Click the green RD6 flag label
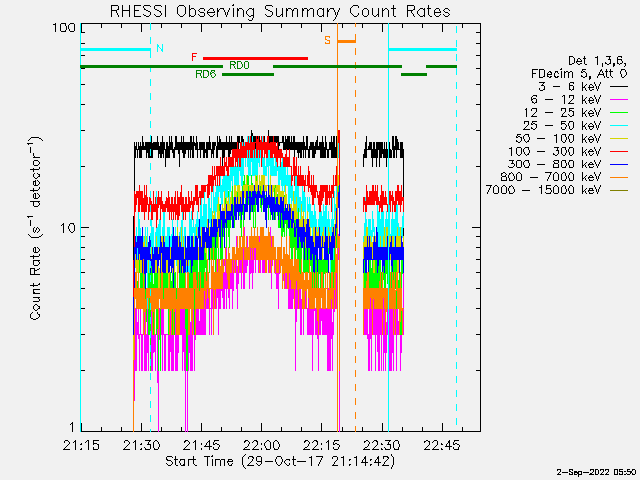Screen dimensions: 640x480 [206, 74]
